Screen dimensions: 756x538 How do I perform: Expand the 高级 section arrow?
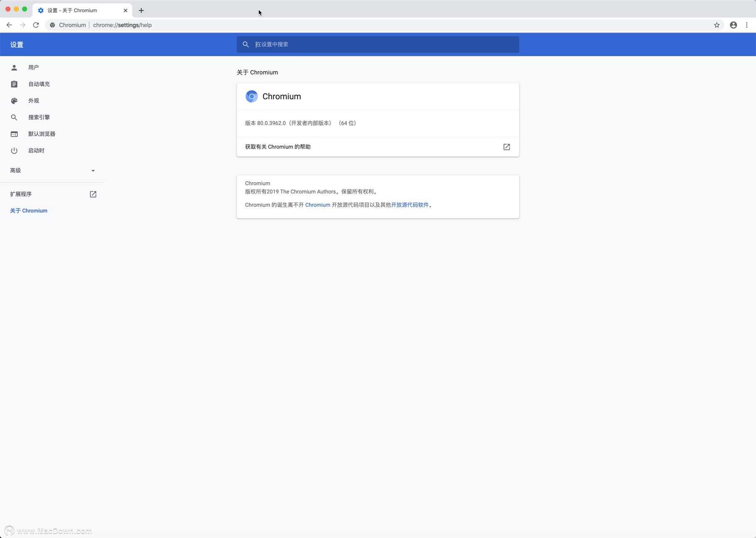coord(93,171)
